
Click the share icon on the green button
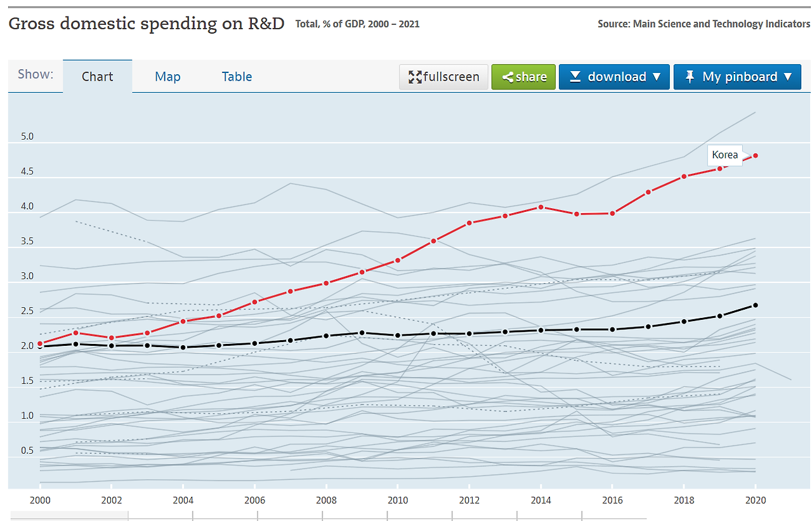point(507,76)
